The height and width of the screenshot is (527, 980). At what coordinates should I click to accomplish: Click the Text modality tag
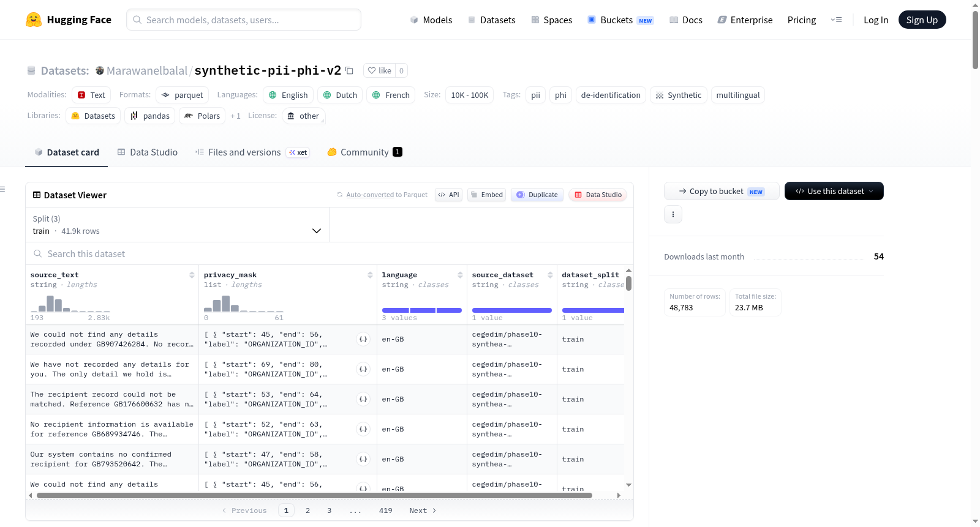pos(91,95)
